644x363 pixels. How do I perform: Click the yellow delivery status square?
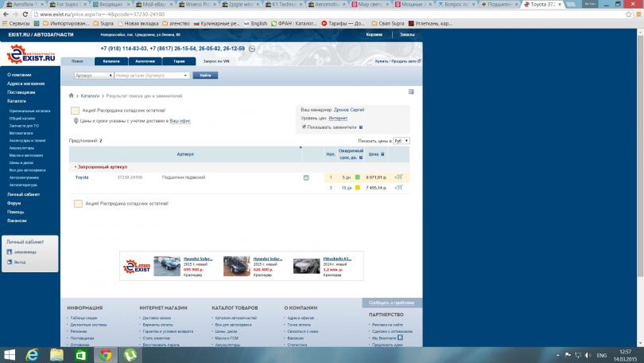[357, 187]
